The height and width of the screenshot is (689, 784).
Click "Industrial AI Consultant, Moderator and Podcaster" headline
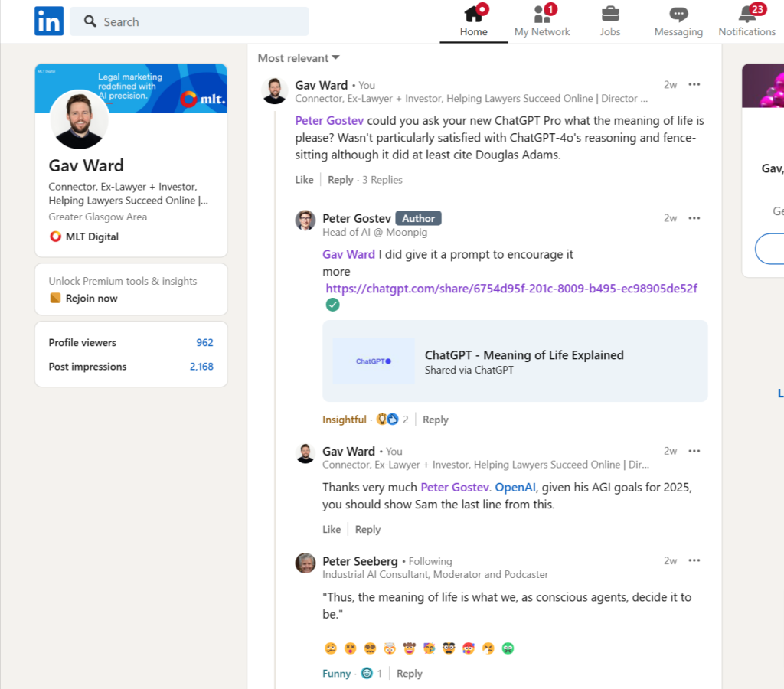coord(436,574)
